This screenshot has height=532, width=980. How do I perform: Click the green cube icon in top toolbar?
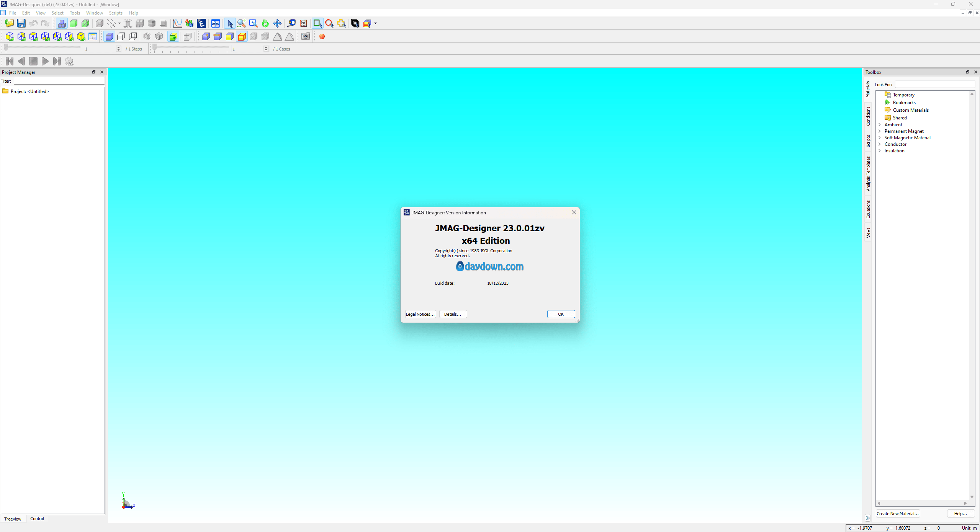tap(74, 23)
